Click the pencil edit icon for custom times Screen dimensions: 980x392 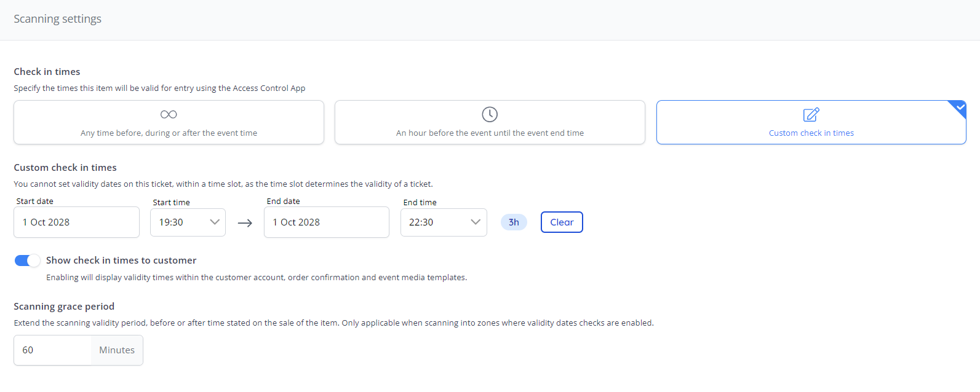pyautogui.click(x=811, y=114)
